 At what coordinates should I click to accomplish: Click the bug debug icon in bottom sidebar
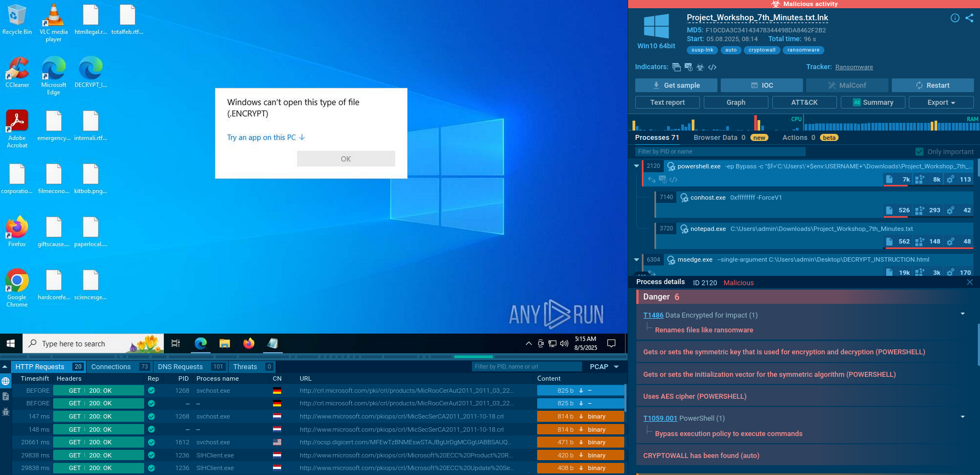[5, 411]
